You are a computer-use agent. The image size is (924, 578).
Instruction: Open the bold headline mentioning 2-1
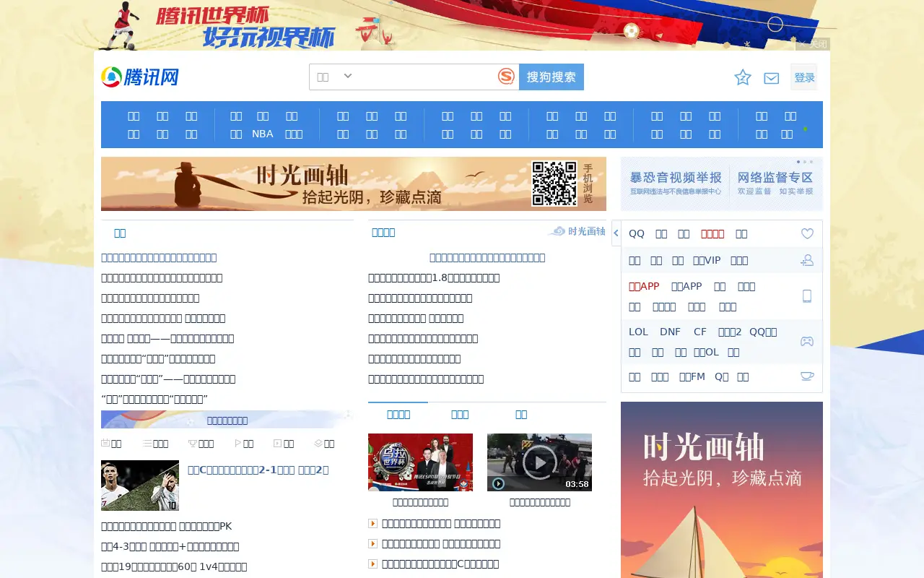click(x=258, y=470)
